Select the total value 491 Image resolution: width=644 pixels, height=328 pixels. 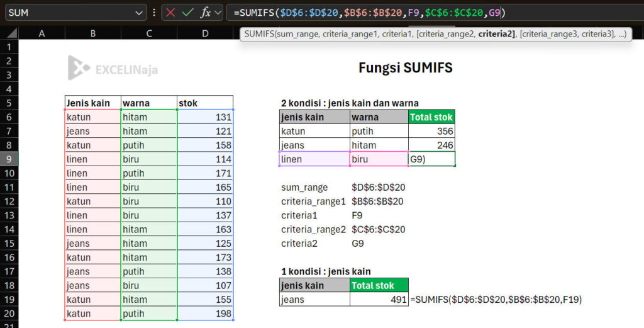(x=379, y=299)
